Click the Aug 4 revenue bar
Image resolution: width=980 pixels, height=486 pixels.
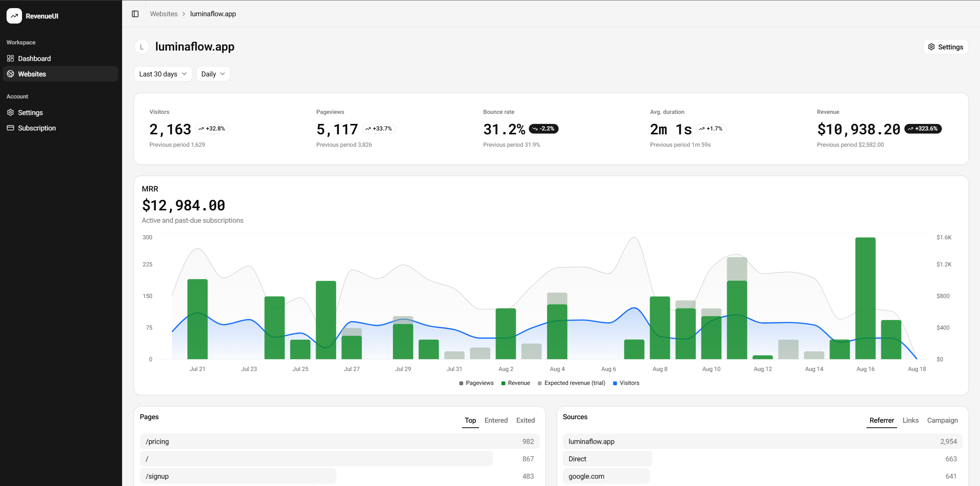click(x=557, y=332)
